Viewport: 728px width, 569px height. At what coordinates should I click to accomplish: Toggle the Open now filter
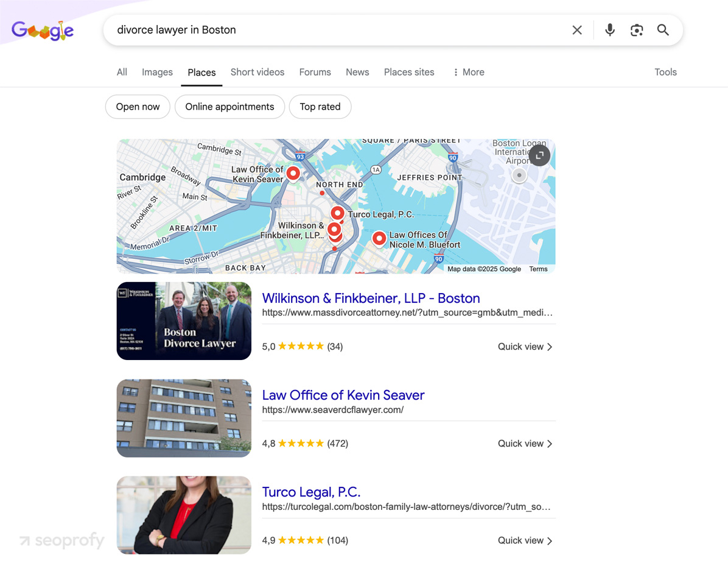click(138, 107)
